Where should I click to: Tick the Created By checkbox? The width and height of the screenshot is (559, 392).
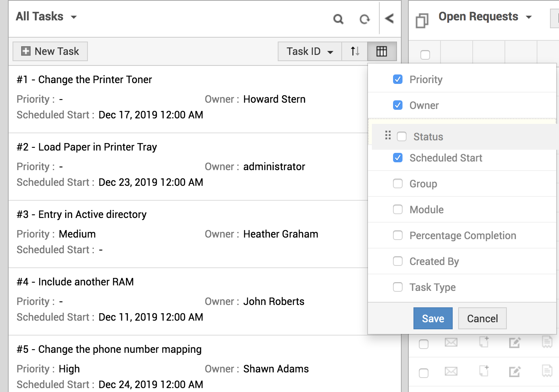pyautogui.click(x=398, y=261)
